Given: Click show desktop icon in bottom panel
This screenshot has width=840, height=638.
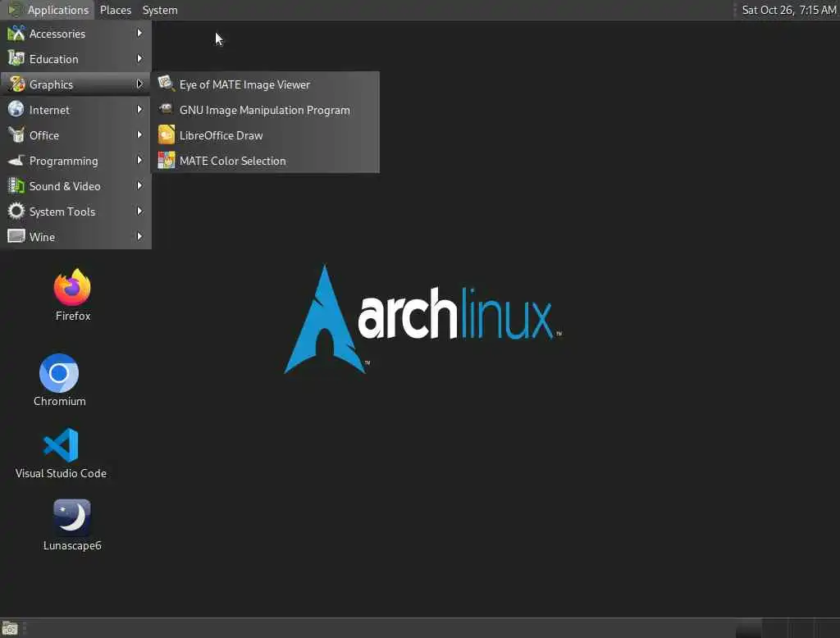Looking at the screenshot, I should point(10,628).
